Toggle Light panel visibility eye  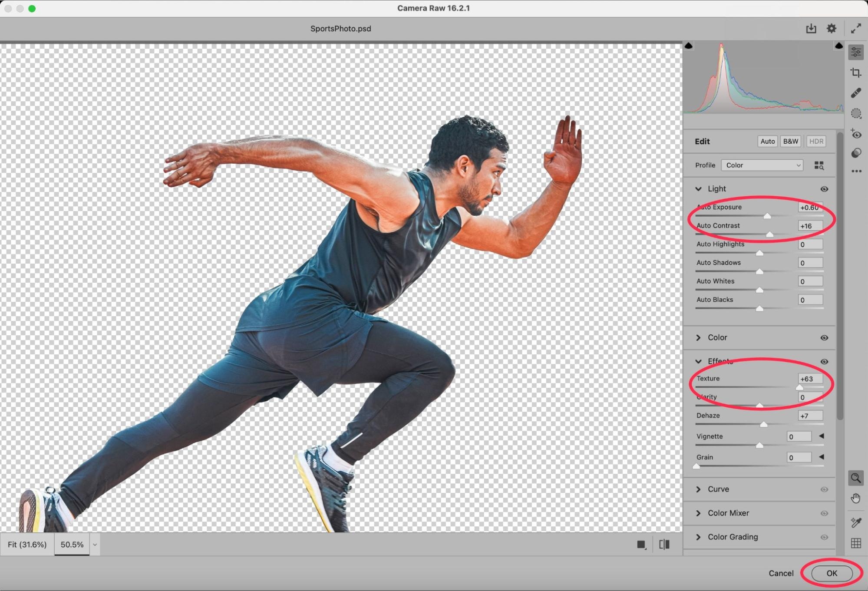(x=824, y=189)
